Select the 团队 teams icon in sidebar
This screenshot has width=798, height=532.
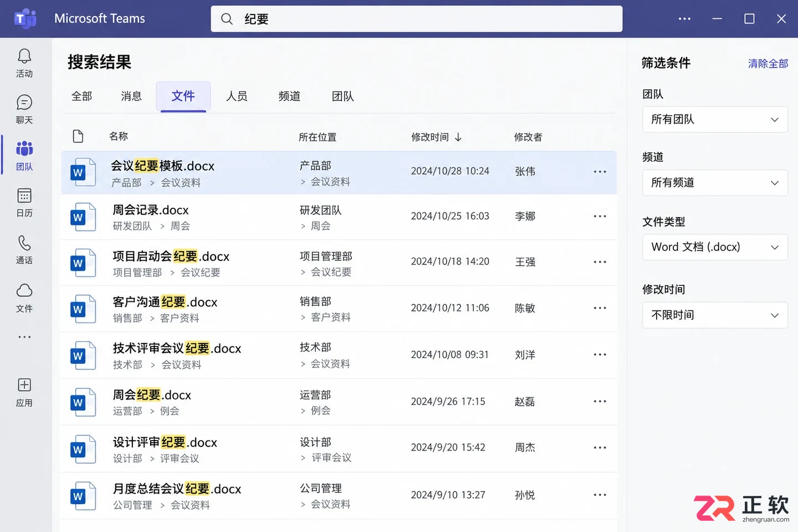coord(24,149)
